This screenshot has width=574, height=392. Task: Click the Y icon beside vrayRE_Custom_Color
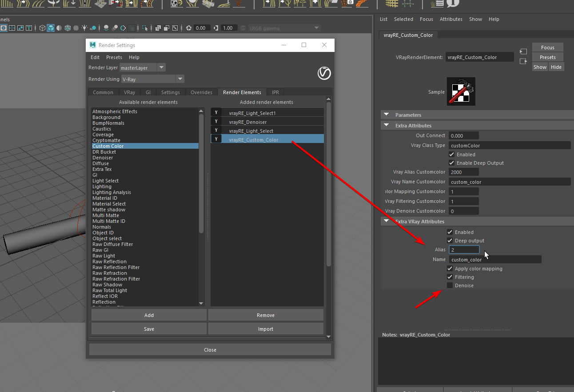(x=216, y=139)
